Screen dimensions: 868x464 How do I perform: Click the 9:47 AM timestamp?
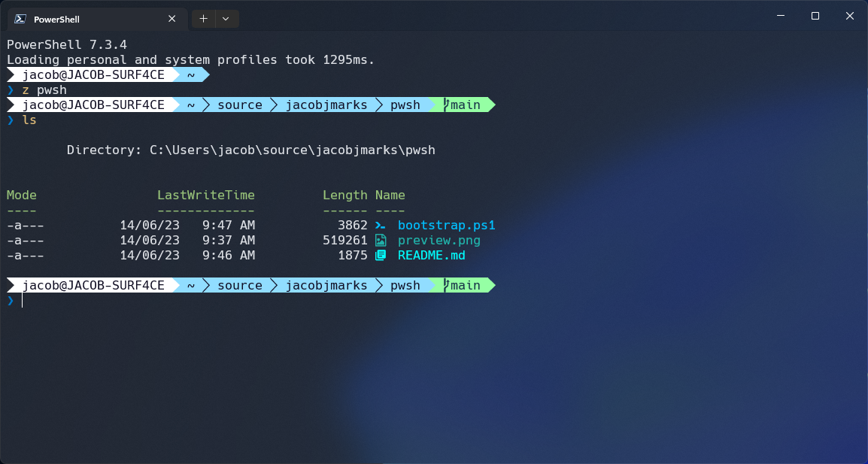click(x=229, y=226)
